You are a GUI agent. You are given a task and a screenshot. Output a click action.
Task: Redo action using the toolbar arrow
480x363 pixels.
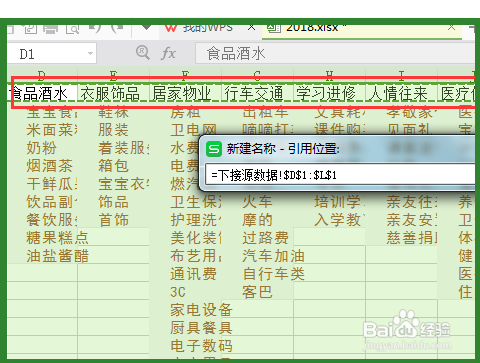[117, 29]
